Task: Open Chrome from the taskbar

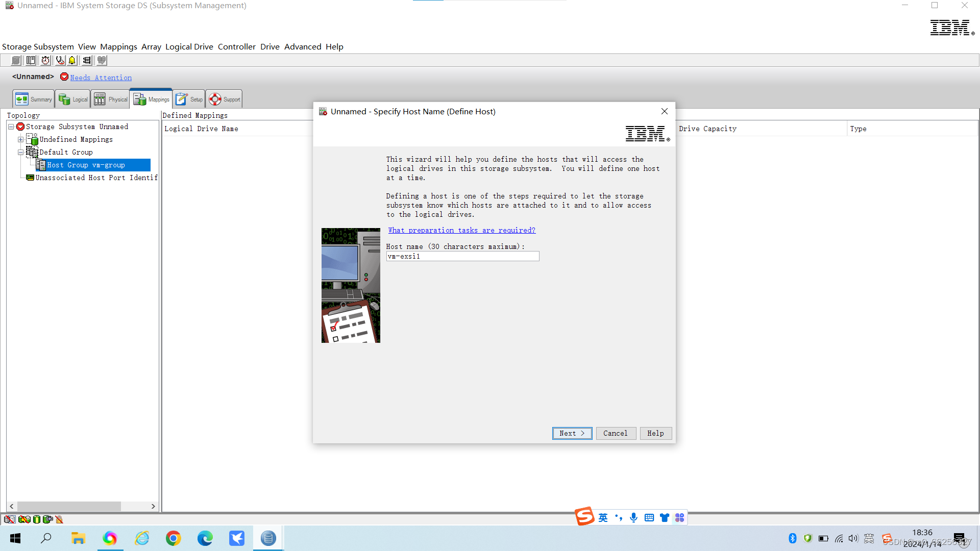Action: (173, 538)
